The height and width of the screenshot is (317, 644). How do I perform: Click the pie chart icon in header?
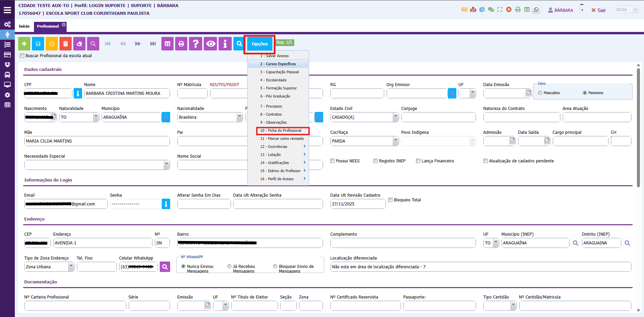pos(482,10)
